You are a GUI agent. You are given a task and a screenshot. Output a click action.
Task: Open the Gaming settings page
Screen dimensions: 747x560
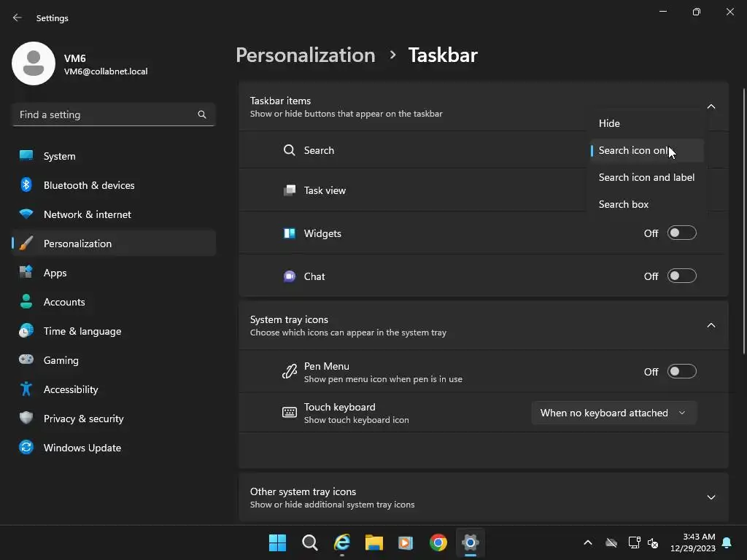tap(114, 360)
